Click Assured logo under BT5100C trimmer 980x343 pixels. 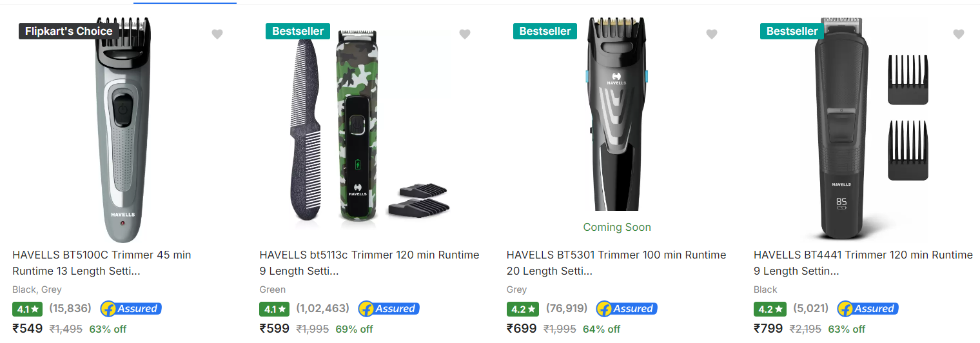(x=130, y=309)
